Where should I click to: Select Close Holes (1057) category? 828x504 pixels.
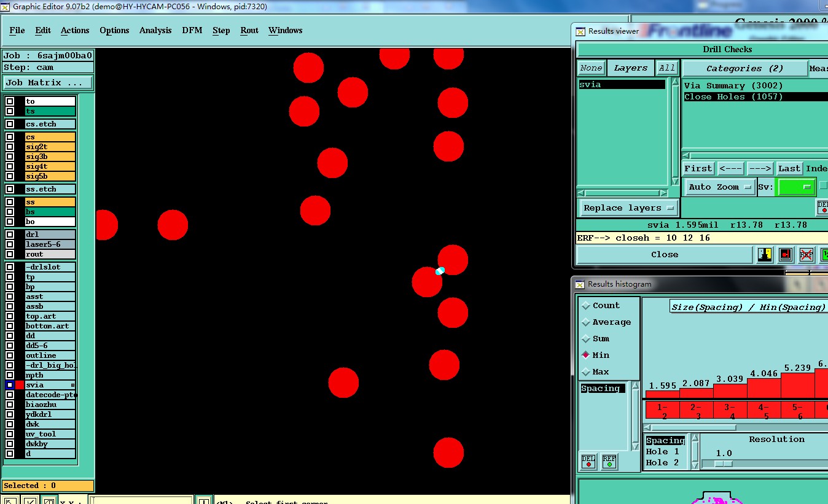coord(756,96)
